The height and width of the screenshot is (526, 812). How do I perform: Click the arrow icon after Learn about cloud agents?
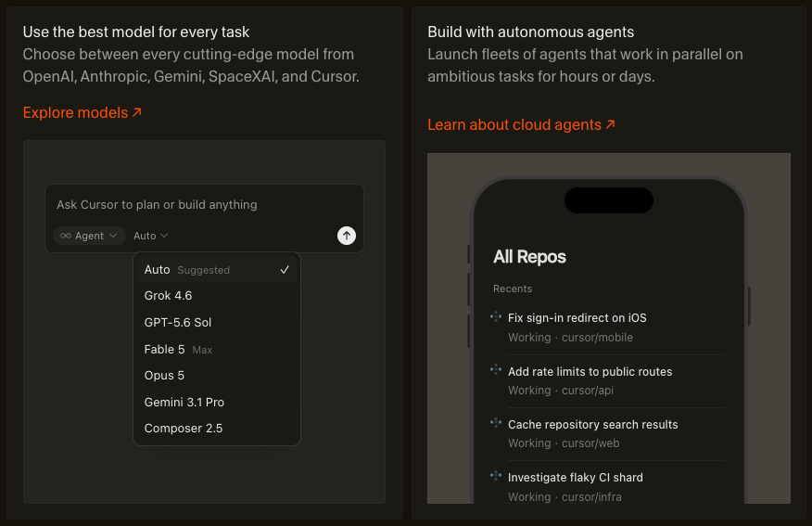611,124
